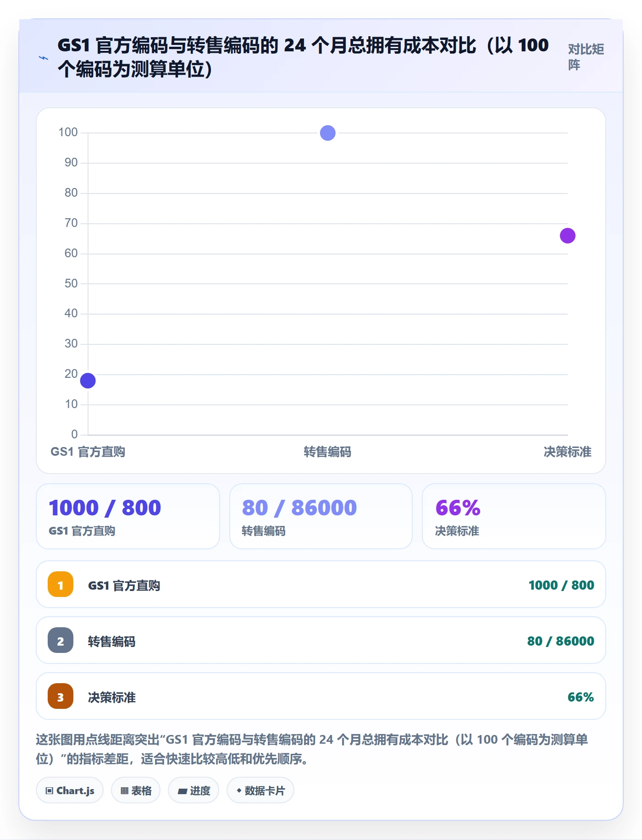Click the green 80 / 86000 value in list
642x840 pixels.
561,641
